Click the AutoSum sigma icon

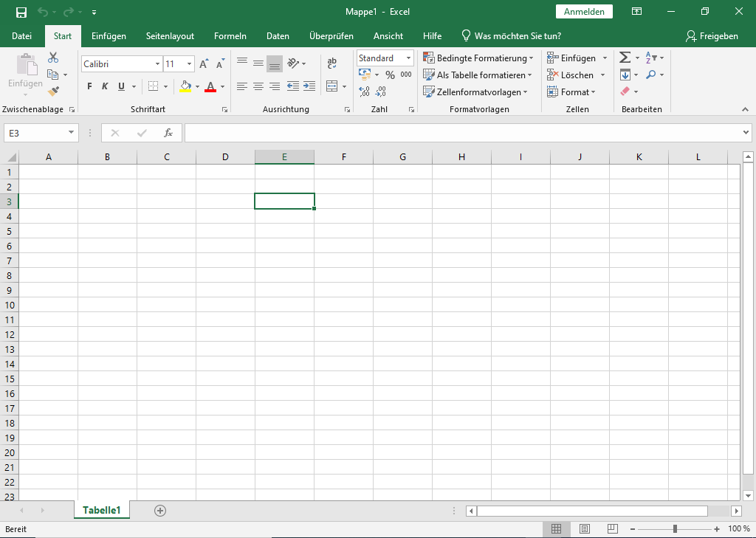[625, 58]
